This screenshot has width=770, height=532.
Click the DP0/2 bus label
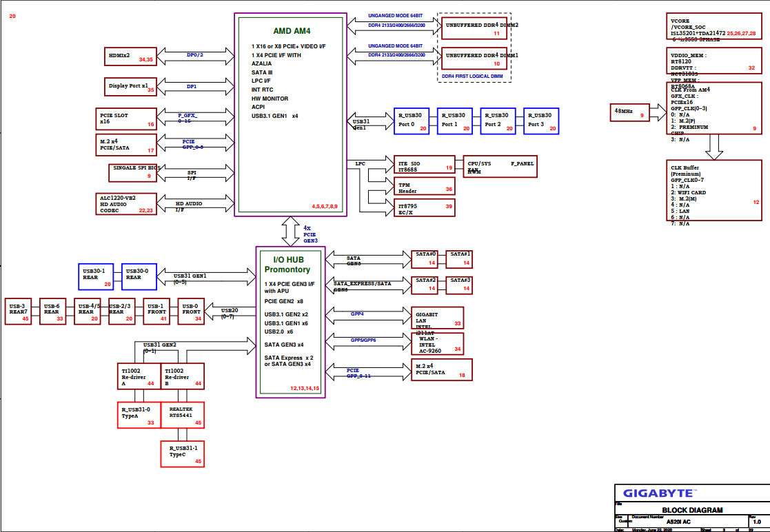tap(195, 54)
